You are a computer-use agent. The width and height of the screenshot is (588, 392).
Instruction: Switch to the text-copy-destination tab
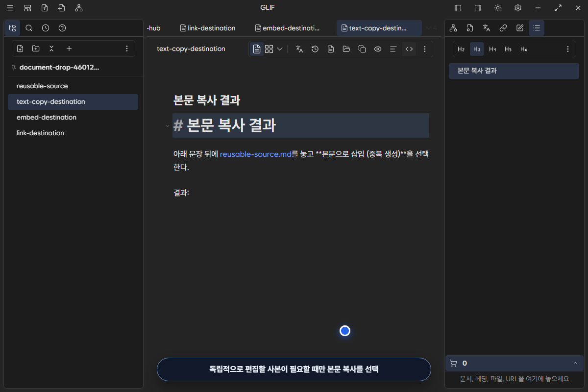click(379, 28)
